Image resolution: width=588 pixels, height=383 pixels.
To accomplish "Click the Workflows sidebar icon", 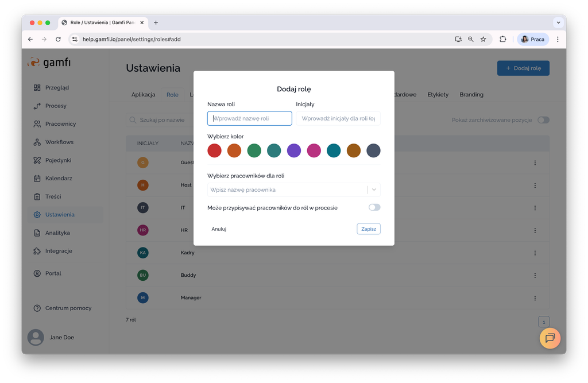I will coord(37,142).
